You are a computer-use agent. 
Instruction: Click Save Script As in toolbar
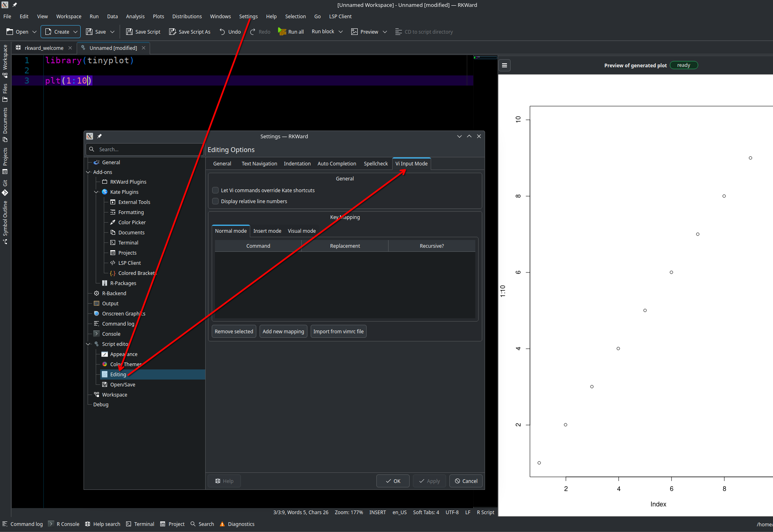pyautogui.click(x=190, y=32)
